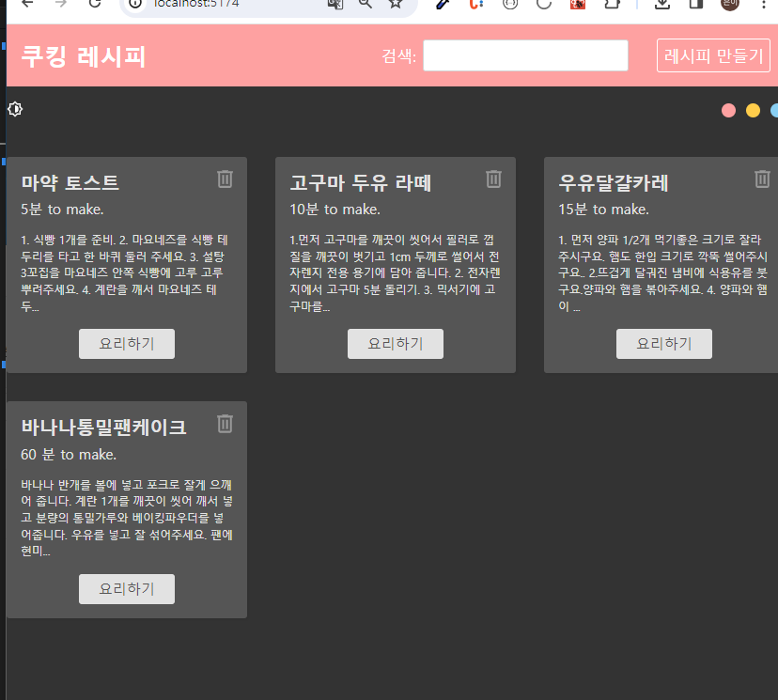Click the localhost address bar URL
The width and height of the screenshot is (778, 700).
pyautogui.click(x=196, y=4)
